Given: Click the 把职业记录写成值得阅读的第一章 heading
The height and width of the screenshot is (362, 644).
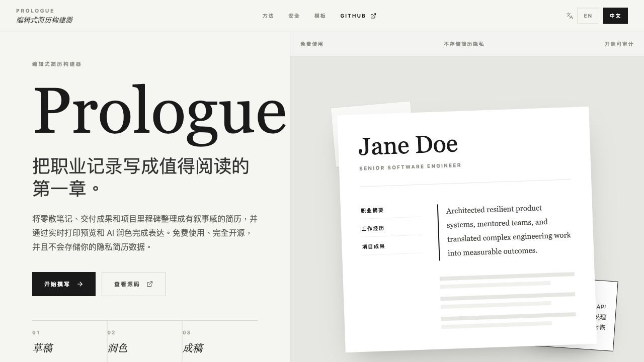Looking at the screenshot, I should click(x=141, y=177).
